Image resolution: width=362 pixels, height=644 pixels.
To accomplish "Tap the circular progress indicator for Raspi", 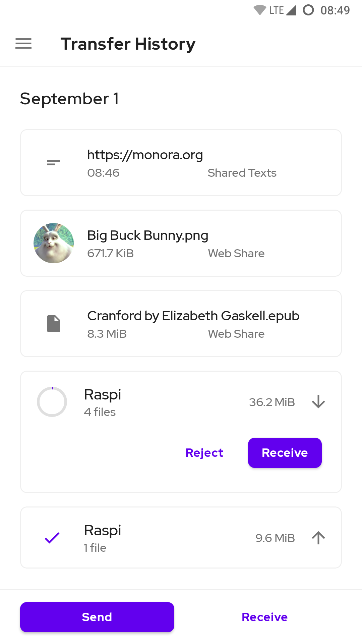I will tap(52, 402).
